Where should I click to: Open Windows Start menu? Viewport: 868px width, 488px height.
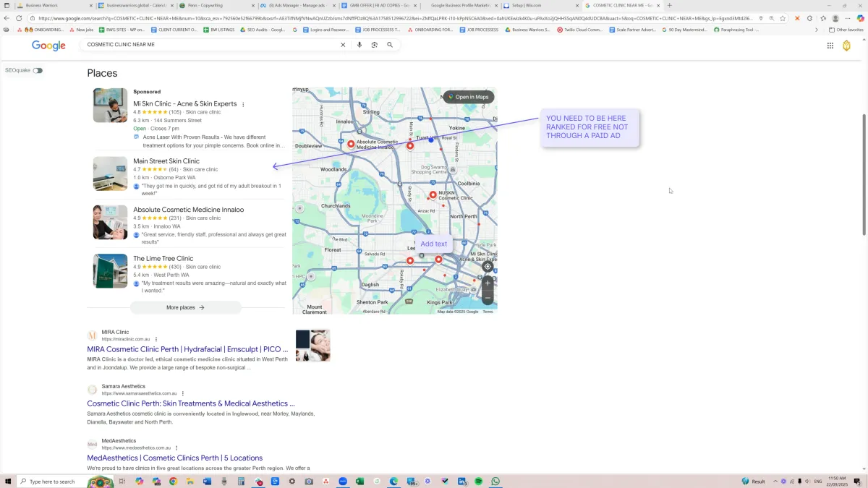9,481
